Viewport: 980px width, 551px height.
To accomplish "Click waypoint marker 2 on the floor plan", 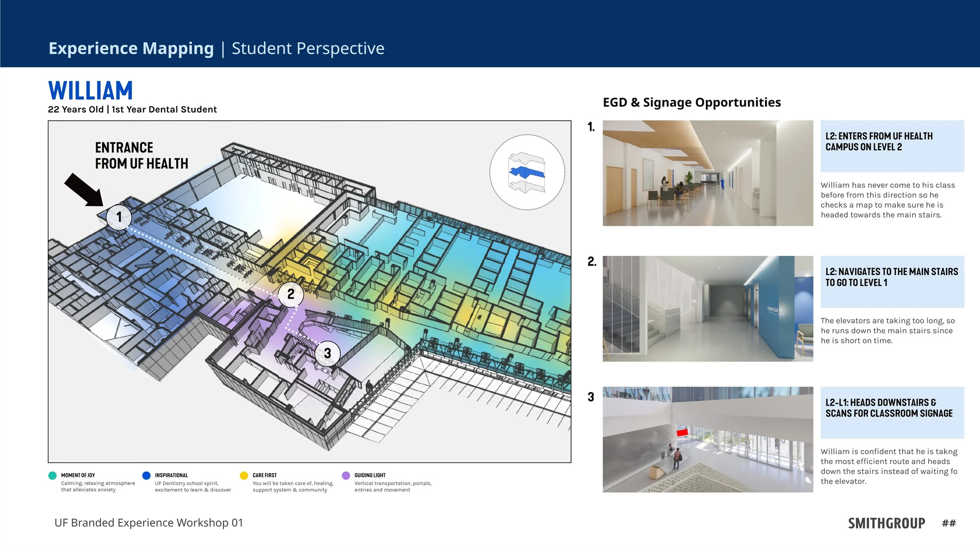I will (290, 294).
